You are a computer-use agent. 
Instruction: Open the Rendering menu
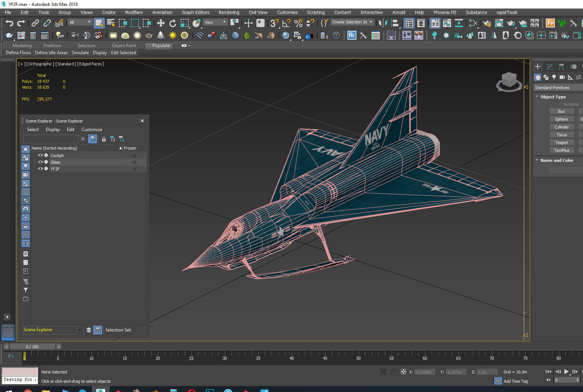229,13
